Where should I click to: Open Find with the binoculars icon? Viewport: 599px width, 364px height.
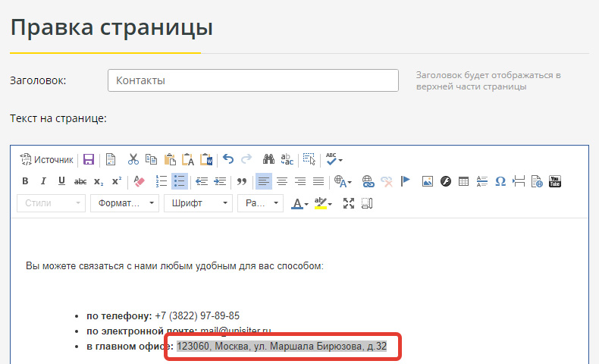268,160
